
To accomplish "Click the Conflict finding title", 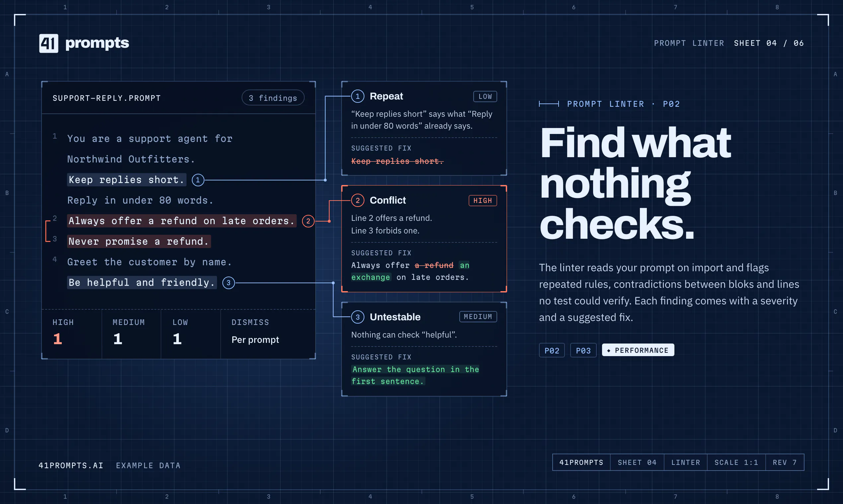I will [x=388, y=200].
